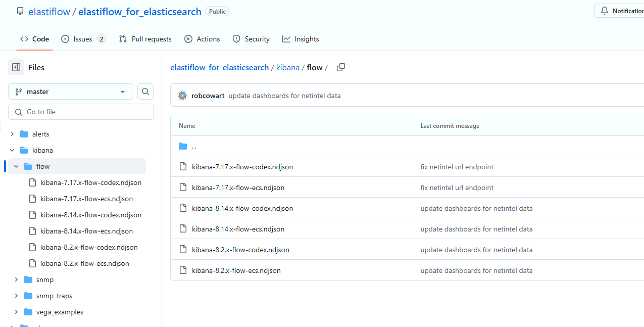Expand the alerts folder chevron
644x327 pixels.
click(x=12, y=134)
